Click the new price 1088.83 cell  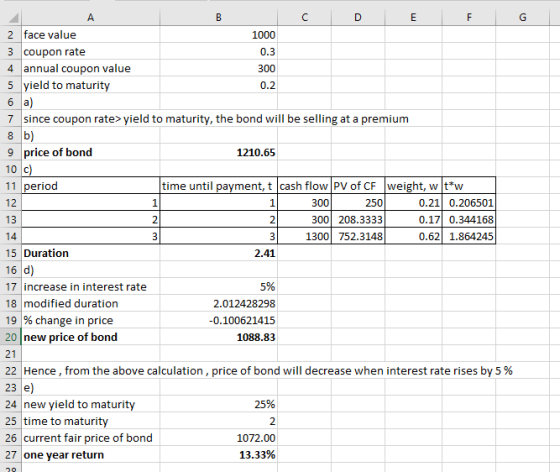tap(219, 337)
